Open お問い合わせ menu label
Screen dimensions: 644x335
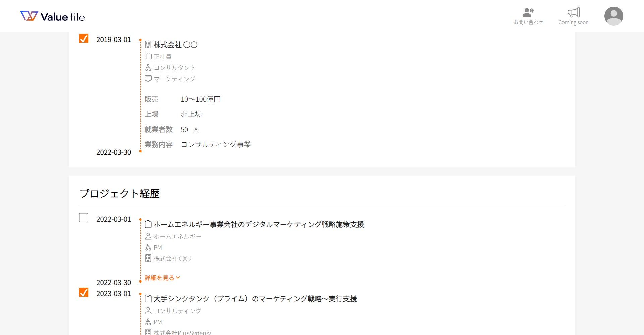(x=528, y=22)
